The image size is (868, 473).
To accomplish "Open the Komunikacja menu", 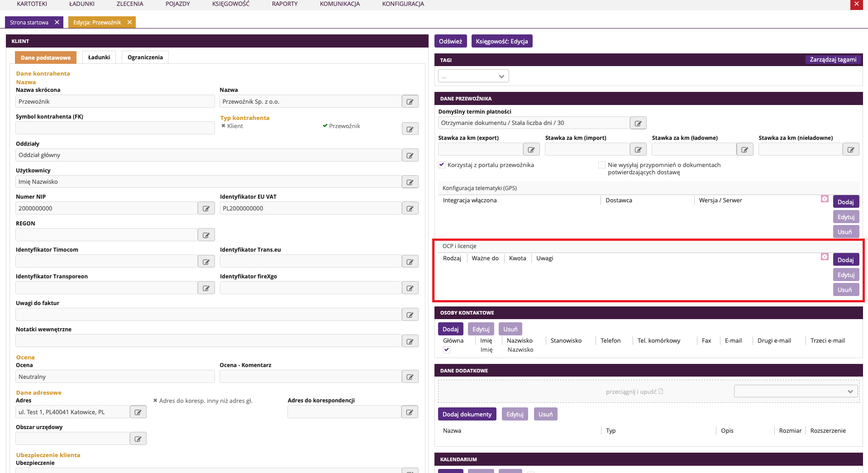I will coord(340,4).
